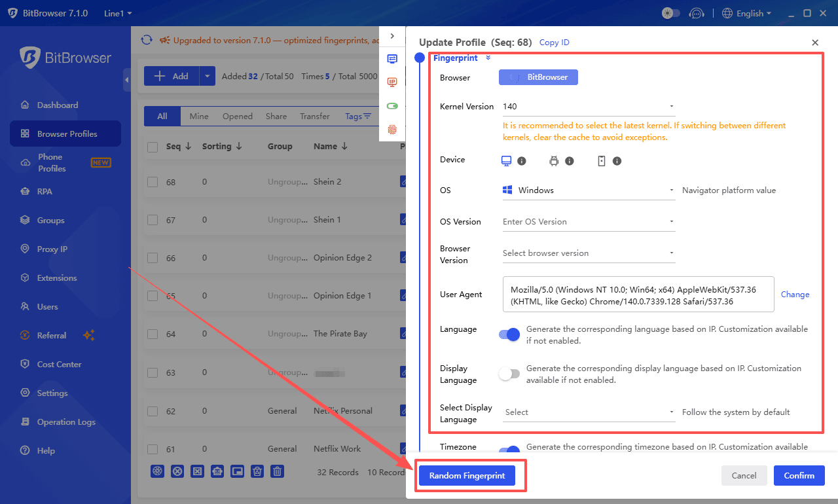Choose the Android device icon

(554, 160)
